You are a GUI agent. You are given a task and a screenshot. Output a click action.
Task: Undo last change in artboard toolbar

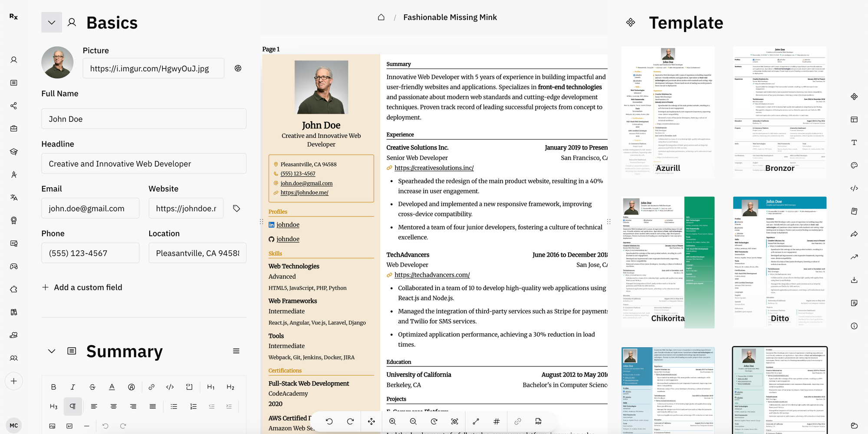tap(329, 421)
